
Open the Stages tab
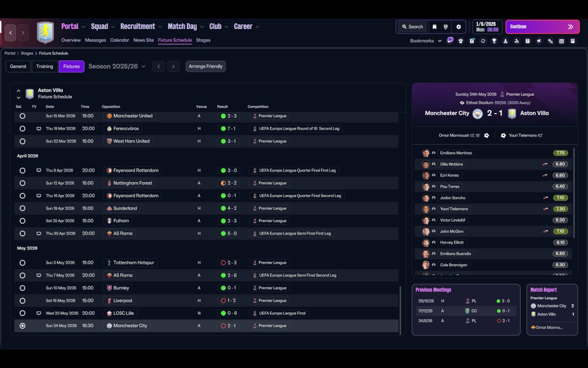coord(203,40)
